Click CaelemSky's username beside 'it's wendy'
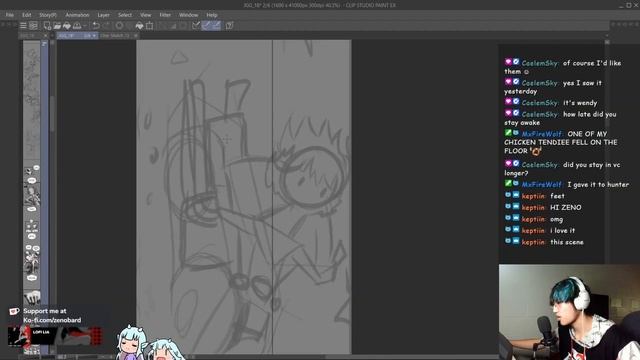 coord(540,103)
